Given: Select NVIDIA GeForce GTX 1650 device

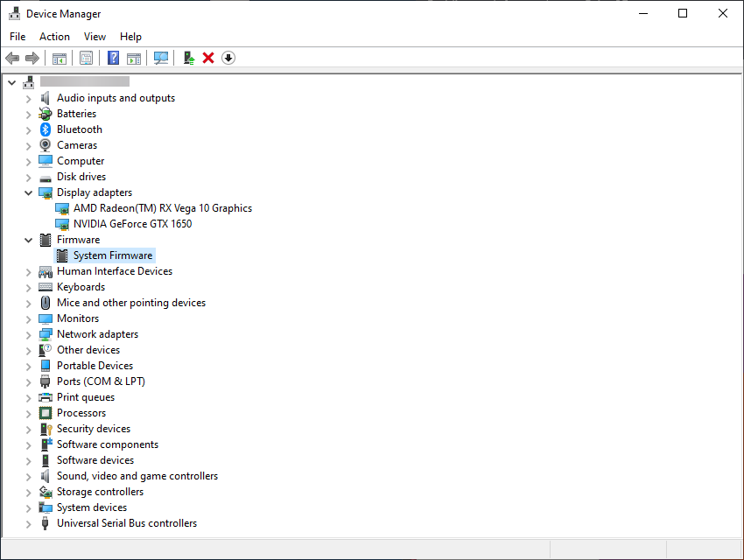Looking at the screenshot, I should coord(132,224).
